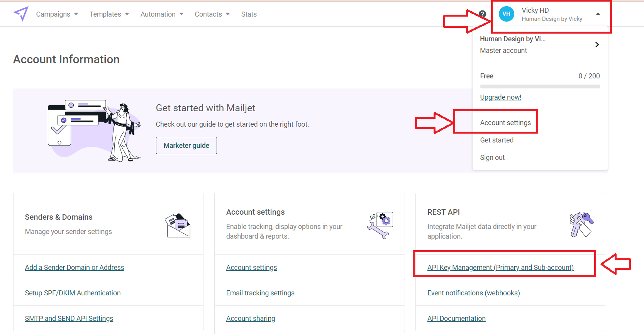Click the REST API keys icon
644x334 pixels.
pyautogui.click(x=581, y=224)
